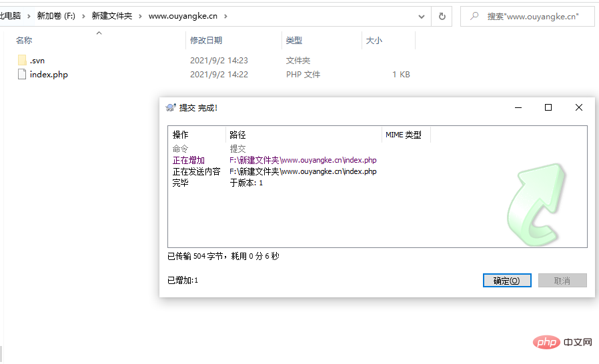Click the 已增加:1 summary text
The height and width of the screenshot is (364, 599).
(x=183, y=281)
